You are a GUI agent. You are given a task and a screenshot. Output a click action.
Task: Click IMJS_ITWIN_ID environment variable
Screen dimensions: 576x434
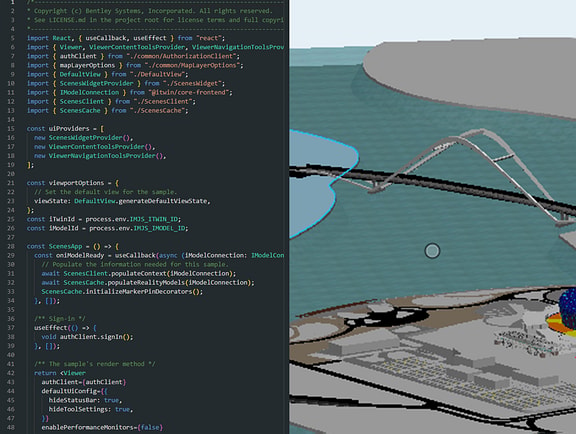coord(154,219)
